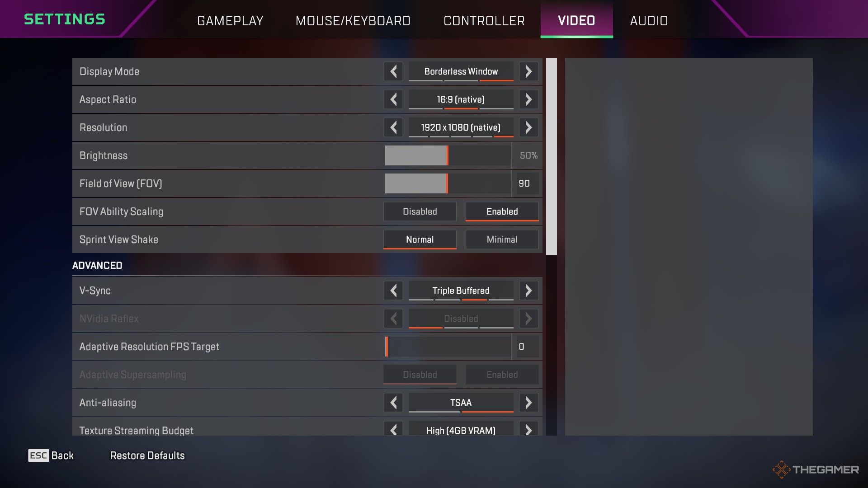
Task: Enable FOV Ability Scaling toggle
Action: pos(501,211)
